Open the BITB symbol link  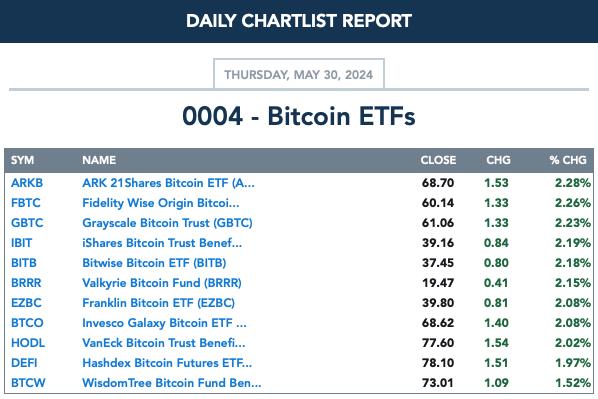point(24,263)
